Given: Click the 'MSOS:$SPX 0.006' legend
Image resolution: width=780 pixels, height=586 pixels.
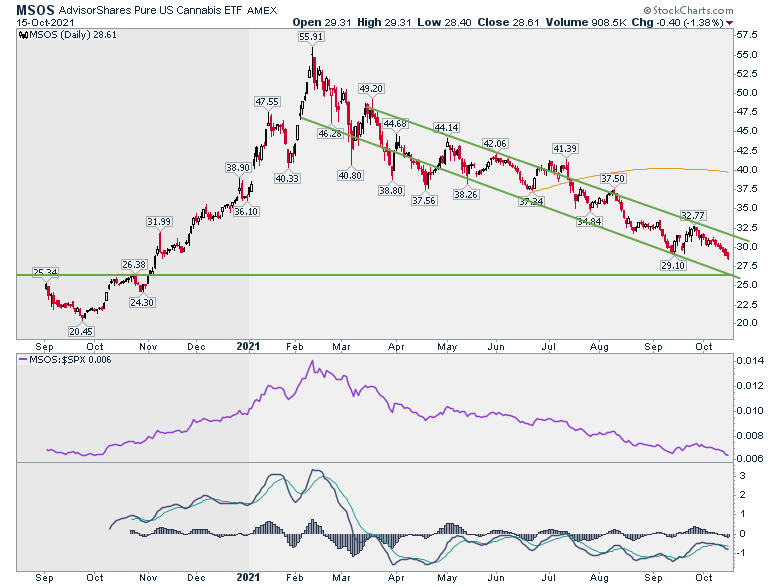Looking at the screenshot, I should coord(70,359).
